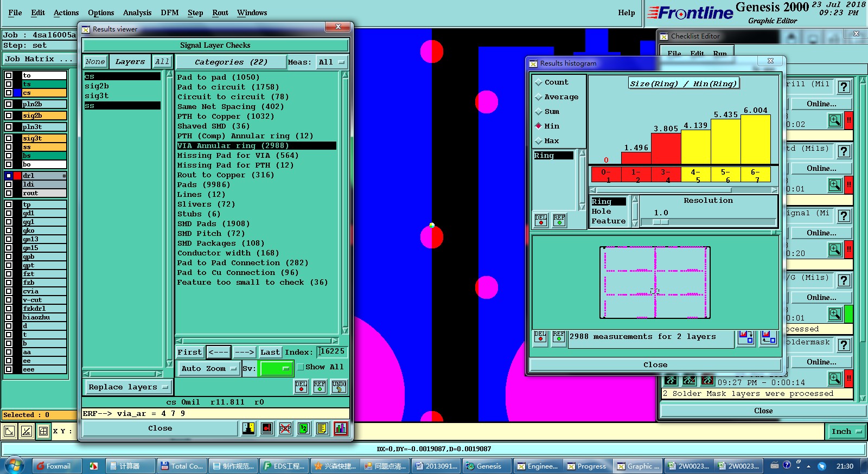Open the Actions menu
The height and width of the screenshot is (474, 868).
tap(66, 12)
